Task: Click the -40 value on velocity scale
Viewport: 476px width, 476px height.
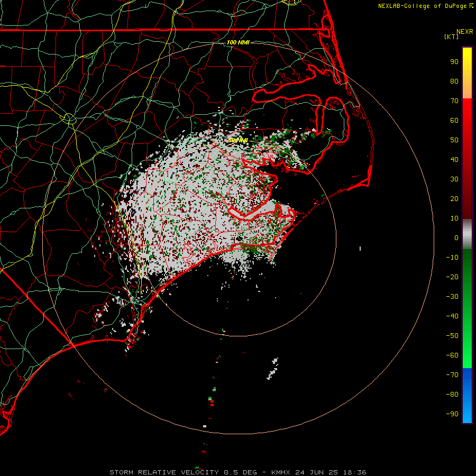Action: coord(452,316)
